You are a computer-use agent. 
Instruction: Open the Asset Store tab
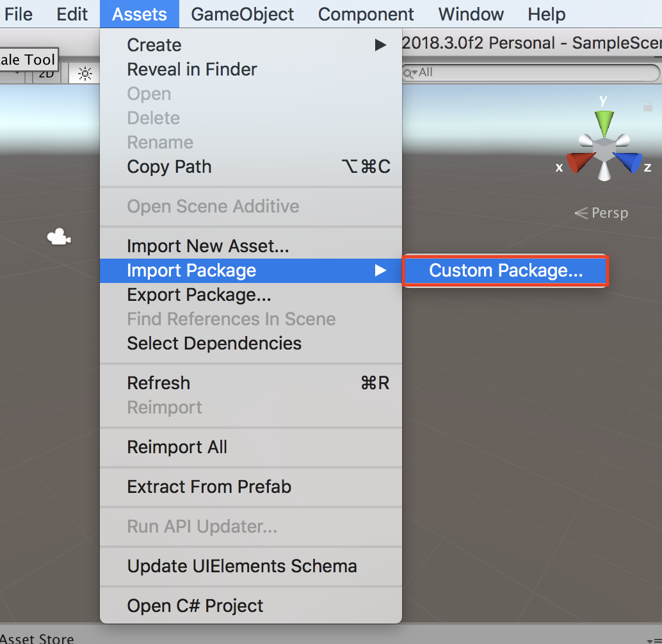[38, 638]
